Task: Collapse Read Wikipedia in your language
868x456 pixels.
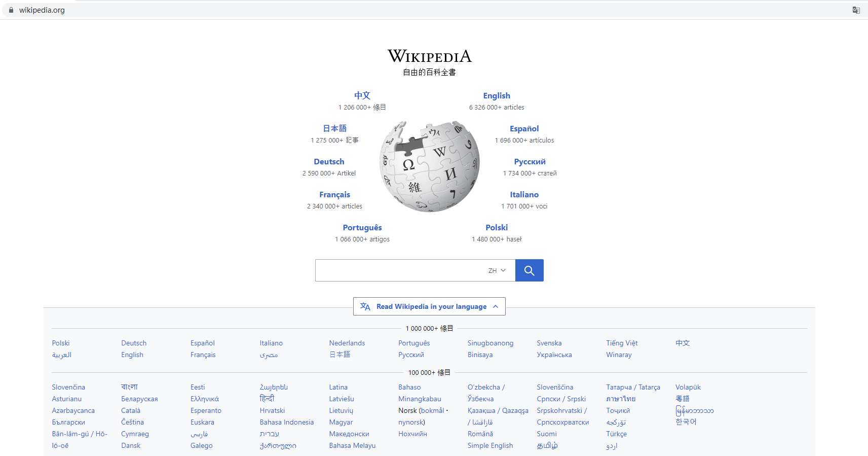Action: (x=429, y=306)
